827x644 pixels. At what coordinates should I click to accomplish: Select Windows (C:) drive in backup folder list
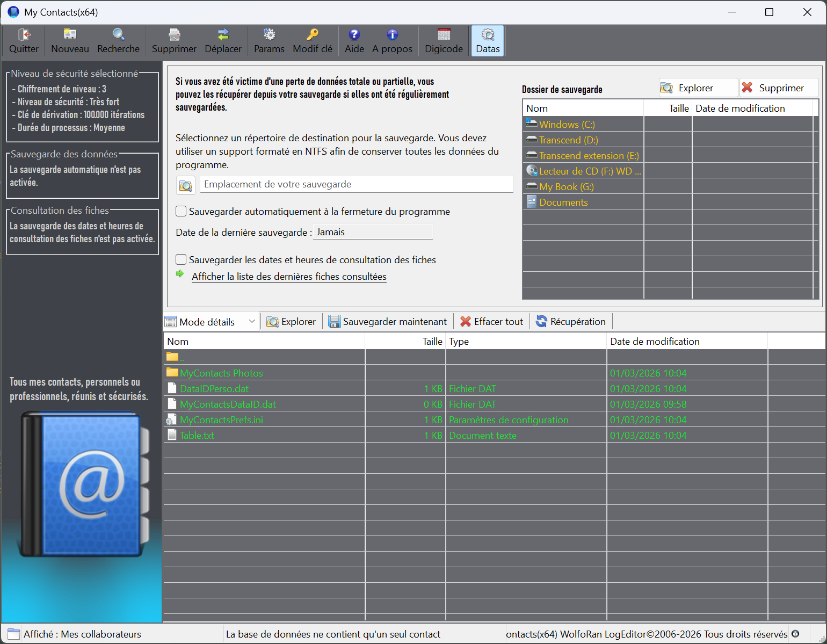click(x=567, y=125)
